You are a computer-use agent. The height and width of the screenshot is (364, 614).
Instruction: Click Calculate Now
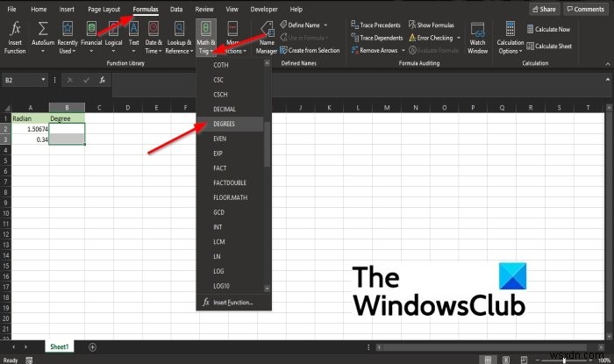[548, 29]
